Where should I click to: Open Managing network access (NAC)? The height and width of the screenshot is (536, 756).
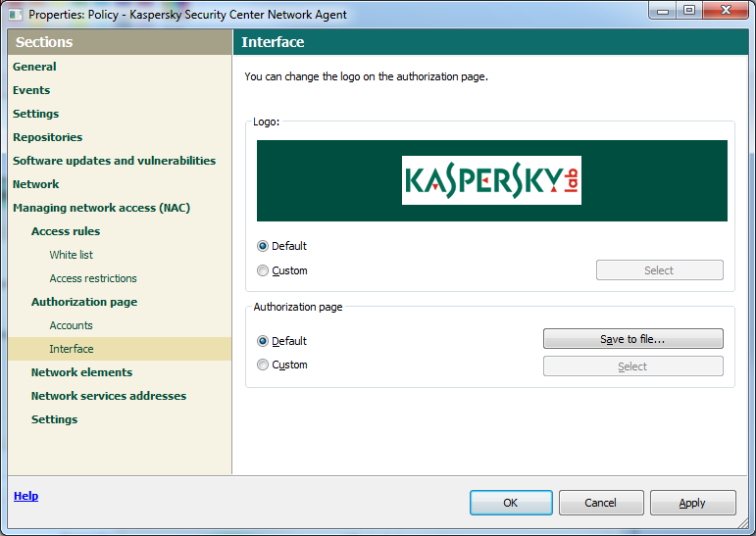tap(101, 208)
